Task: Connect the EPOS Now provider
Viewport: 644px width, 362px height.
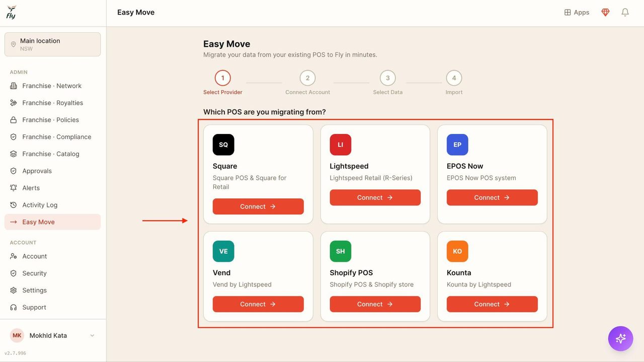Action: [x=492, y=197]
